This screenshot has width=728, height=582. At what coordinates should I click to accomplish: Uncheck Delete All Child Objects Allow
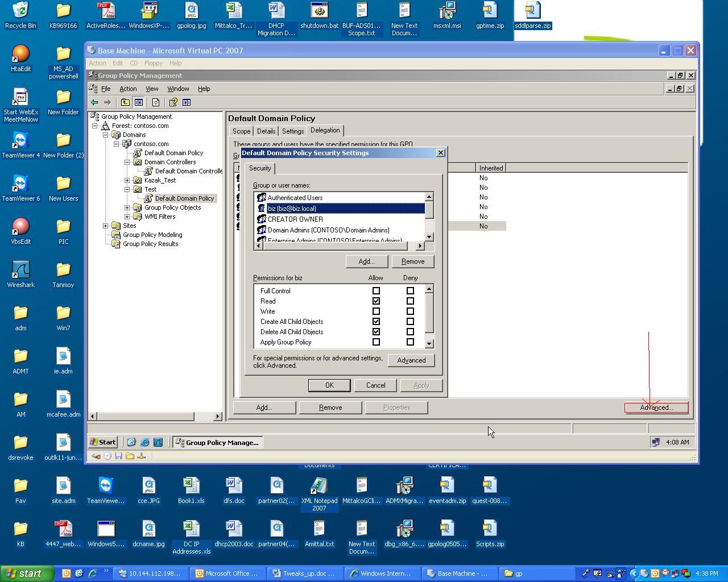tap(376, 332)
